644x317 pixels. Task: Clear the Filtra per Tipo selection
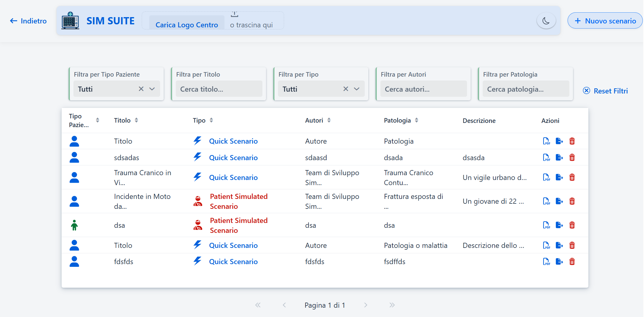345,89
